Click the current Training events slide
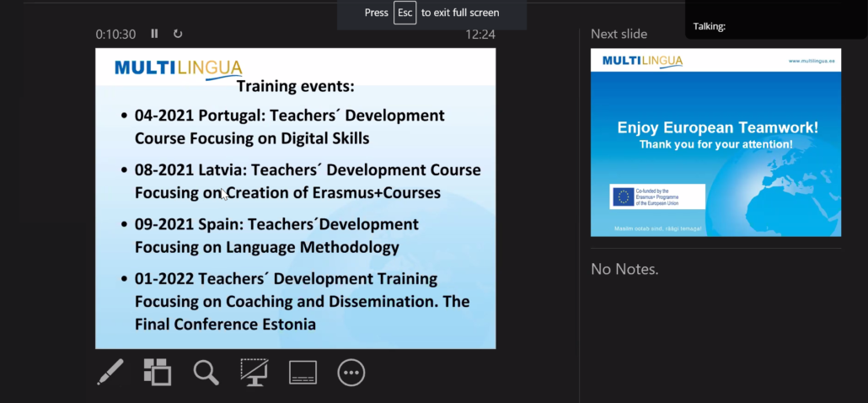 [295, 198]
